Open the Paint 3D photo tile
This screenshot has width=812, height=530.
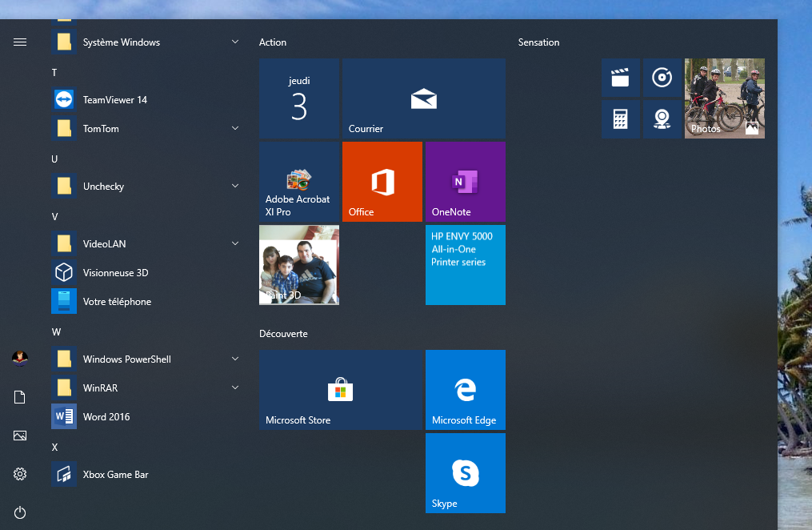(x=299, y=265)
